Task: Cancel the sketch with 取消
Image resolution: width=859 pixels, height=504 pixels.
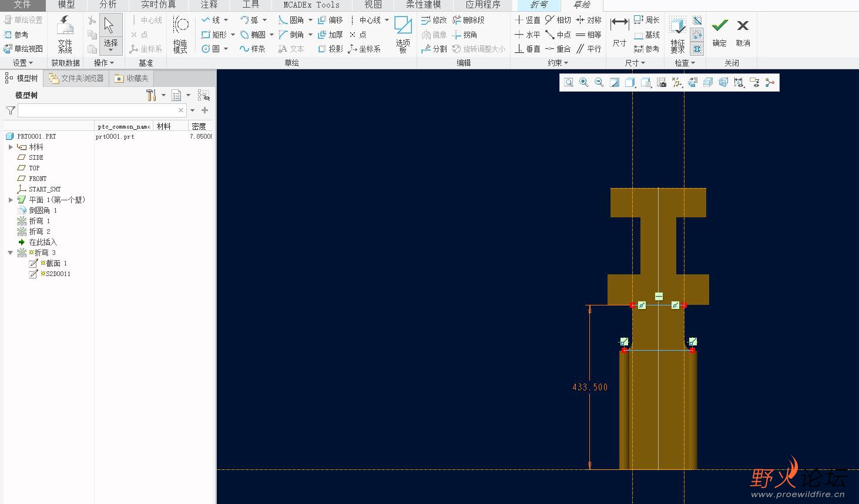Action: [x=743, y=32]
